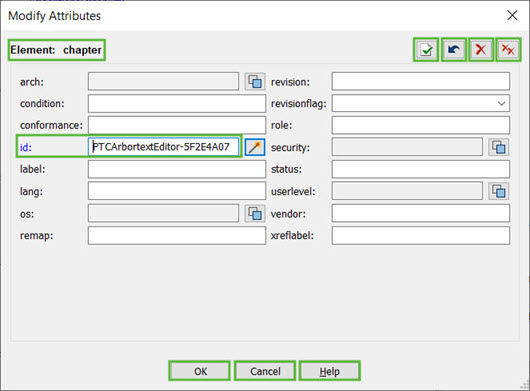Click the 'userlevel:' label text
Screen dimensions: 530x391
click(x=293, y=192)
